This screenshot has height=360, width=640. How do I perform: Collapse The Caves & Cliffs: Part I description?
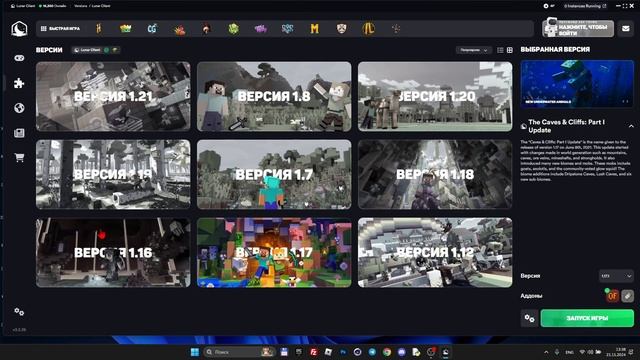tap(631, 126)
